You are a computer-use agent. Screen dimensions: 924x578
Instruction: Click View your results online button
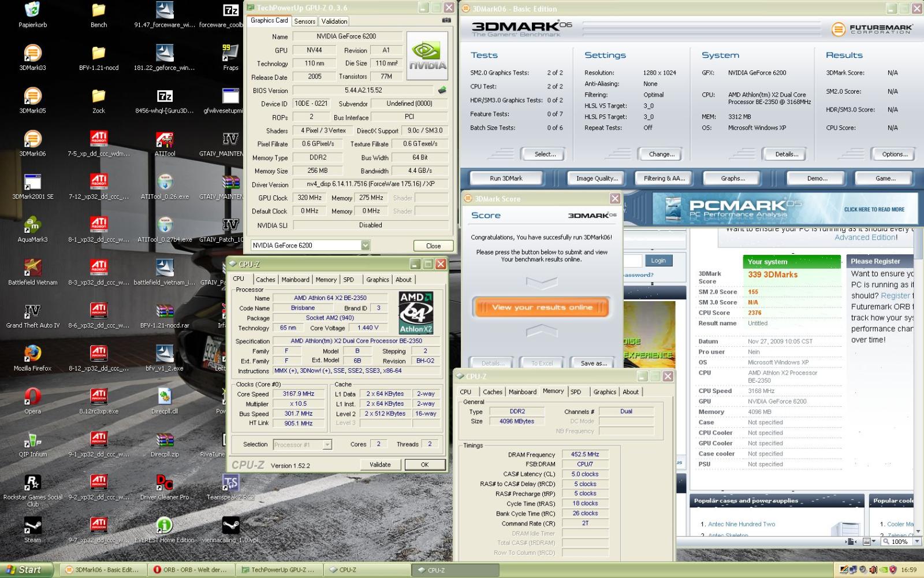[542, 307]
